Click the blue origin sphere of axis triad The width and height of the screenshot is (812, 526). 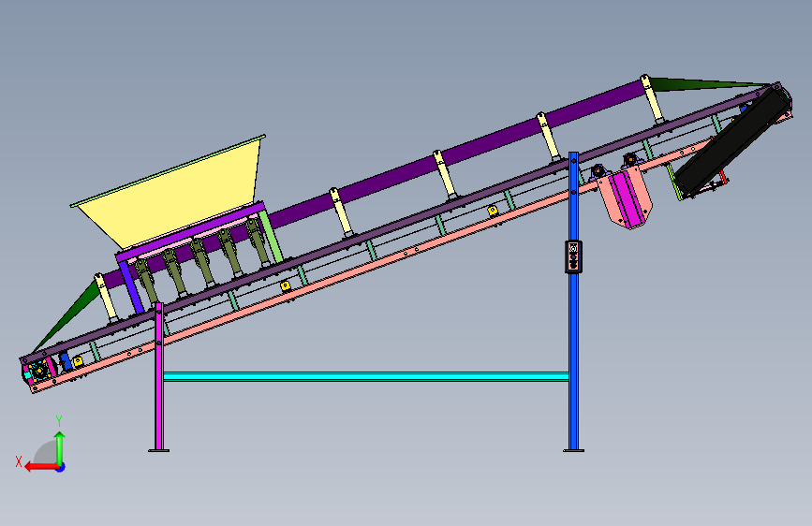click(x=61, y=467)
